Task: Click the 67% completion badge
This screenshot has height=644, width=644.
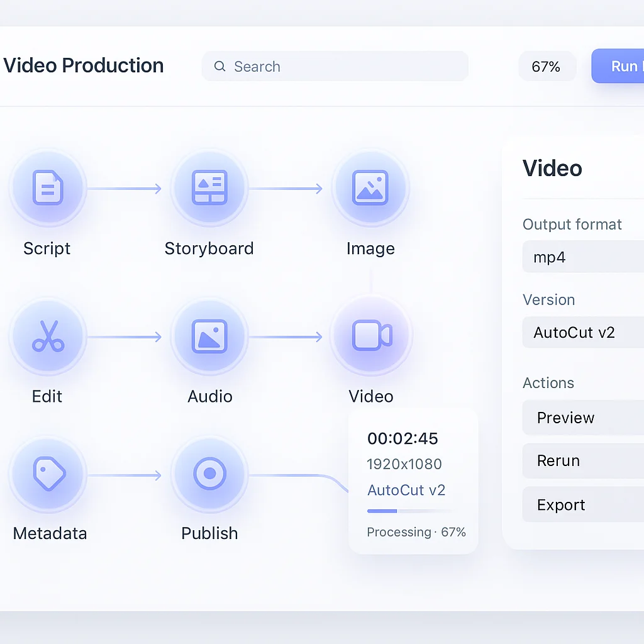Action: [547, 66]
